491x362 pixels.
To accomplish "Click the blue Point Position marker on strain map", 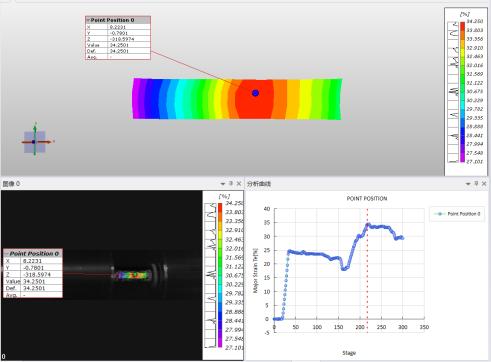I will (255, 93).
